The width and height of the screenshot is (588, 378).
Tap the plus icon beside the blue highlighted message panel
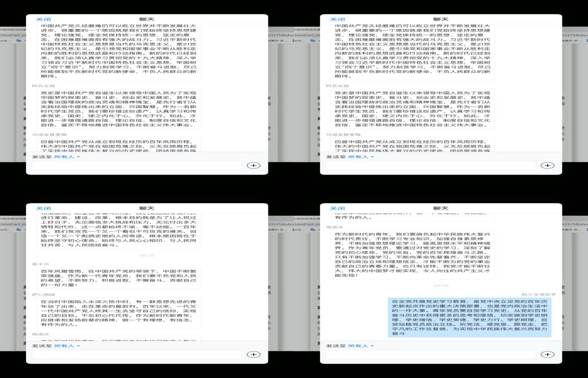pos(547,354)
